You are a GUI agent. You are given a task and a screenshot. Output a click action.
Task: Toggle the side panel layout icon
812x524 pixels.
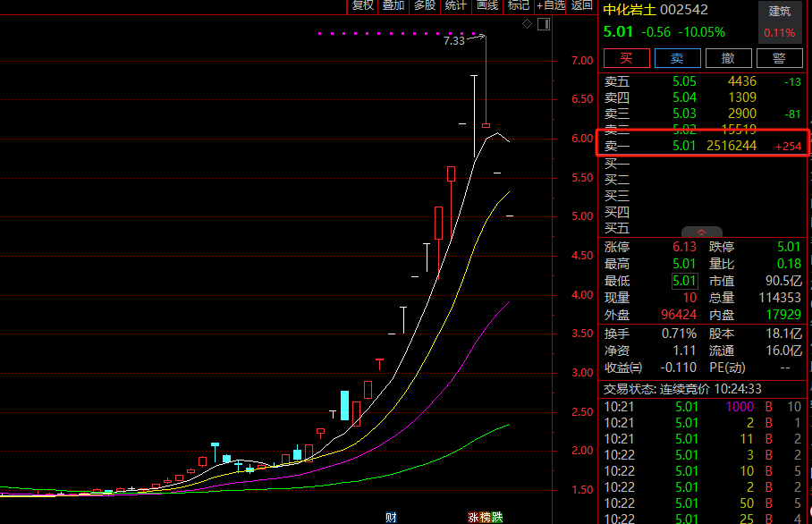pos(542,23)
